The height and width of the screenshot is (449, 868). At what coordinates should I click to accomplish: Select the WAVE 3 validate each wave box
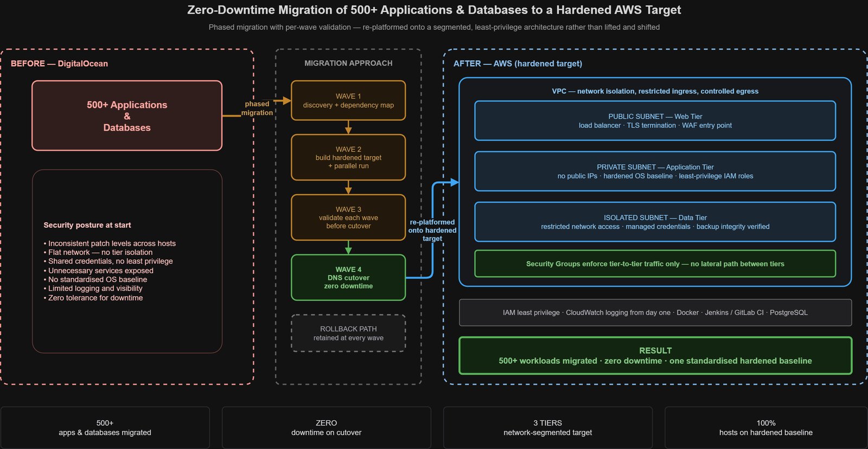348,217
